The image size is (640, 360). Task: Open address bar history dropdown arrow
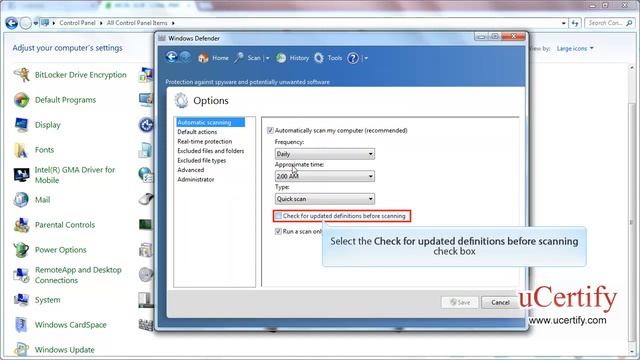(564, 23)
